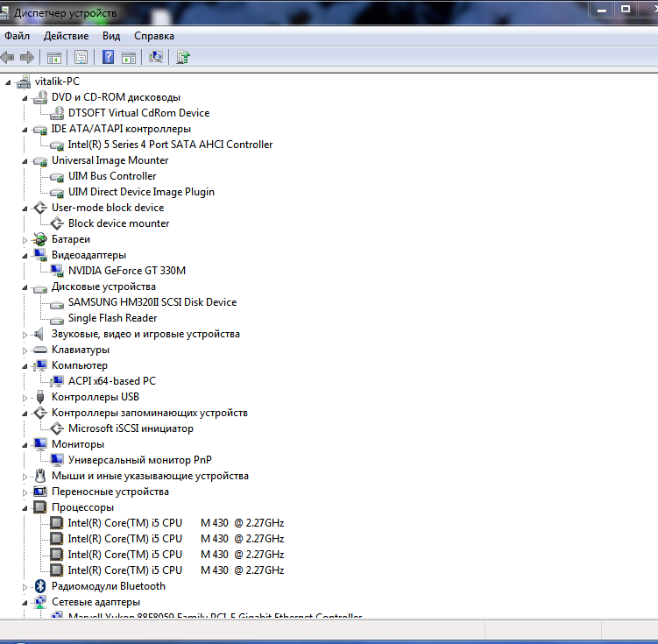
Task: Select ACPI x64-based PC
Action: point(111,381)
